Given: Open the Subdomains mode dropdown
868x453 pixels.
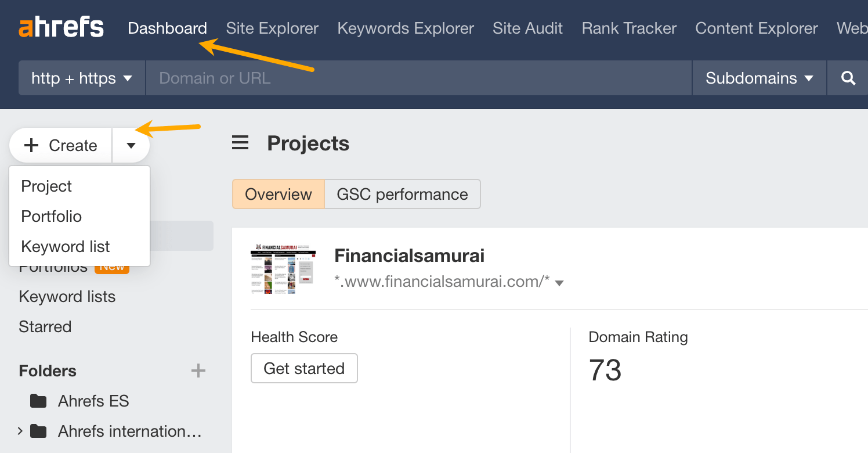Looking at the screenshot, I should (x=758, y=78).
